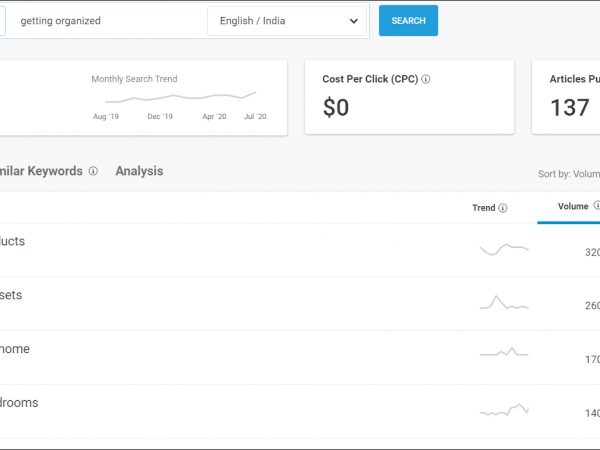Click trend sparkline in the 170 volume row

(x=503, y=353)
